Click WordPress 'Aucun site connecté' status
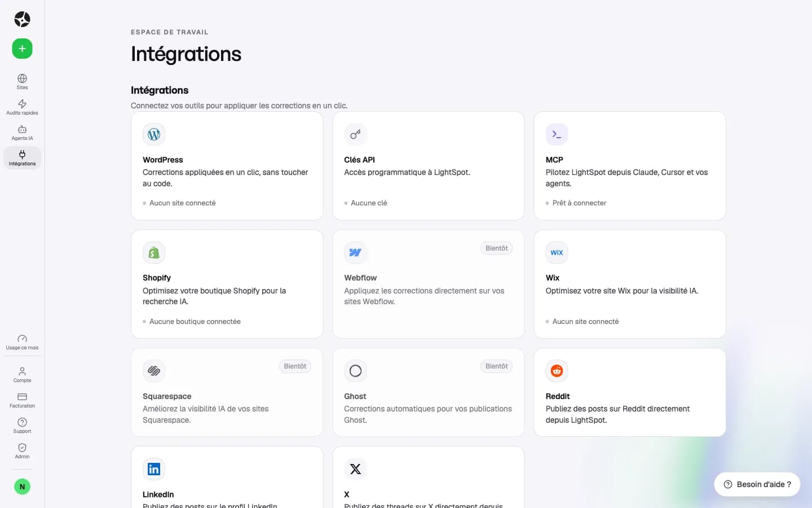The width and height of the screenshot is (812, 508). pos(182,203)
